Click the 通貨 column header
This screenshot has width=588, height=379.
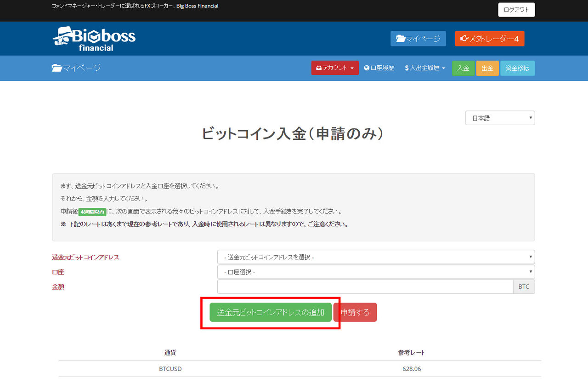tap(170, 353)
